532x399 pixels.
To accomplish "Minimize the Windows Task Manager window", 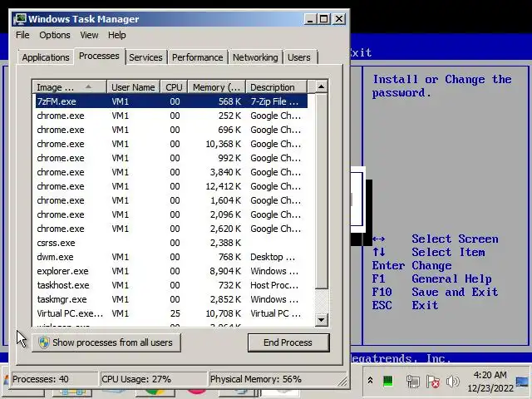I will point(310,19).
